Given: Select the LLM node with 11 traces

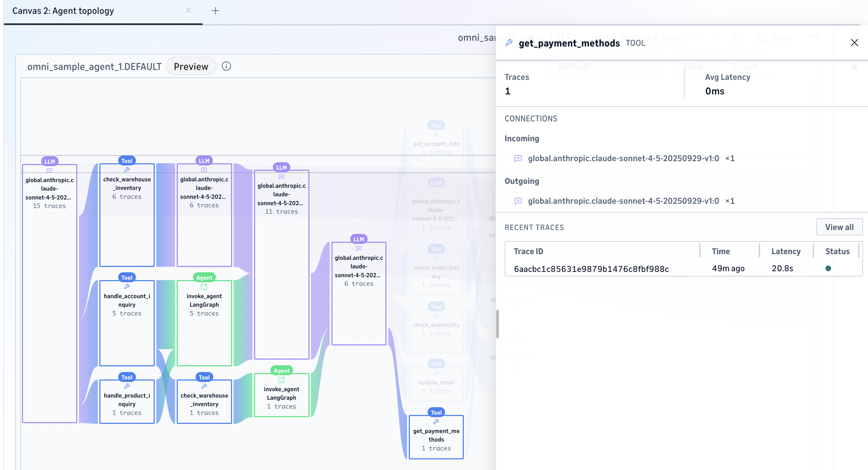Looking at the screenshot, I should [x=282, y=264].
